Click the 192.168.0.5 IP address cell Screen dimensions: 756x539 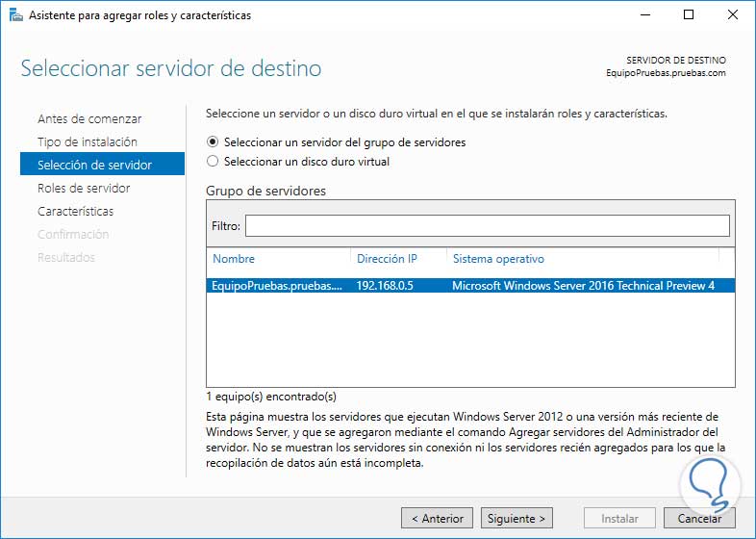385,286
